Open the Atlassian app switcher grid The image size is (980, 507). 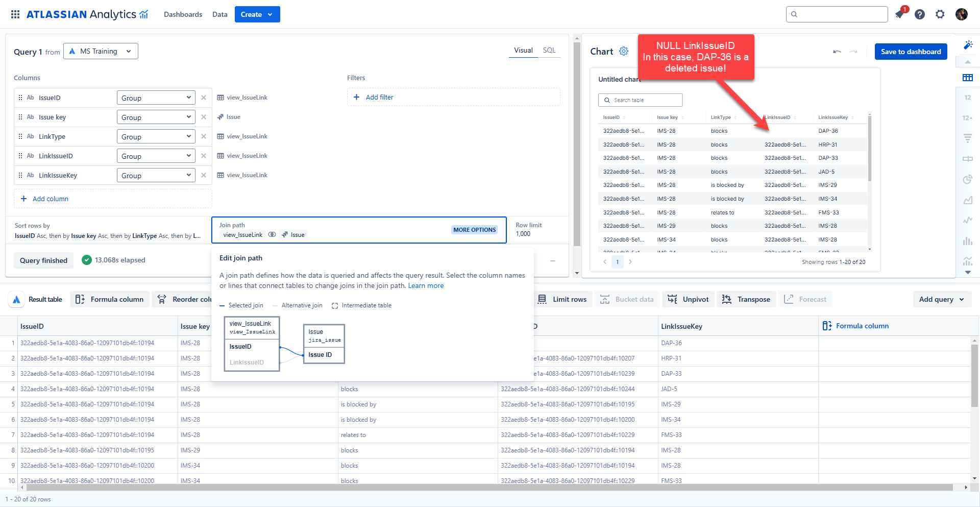click(x=15, y=14)
